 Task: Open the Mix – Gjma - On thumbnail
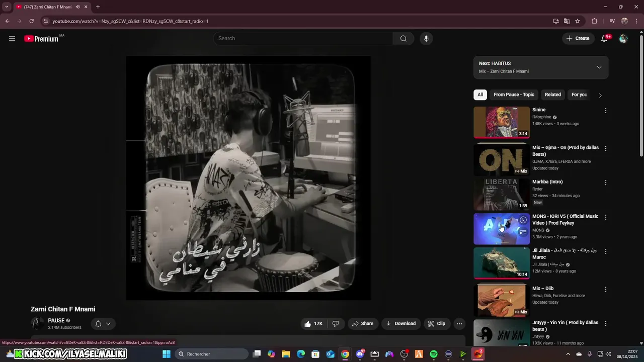[x=502, y=159]
